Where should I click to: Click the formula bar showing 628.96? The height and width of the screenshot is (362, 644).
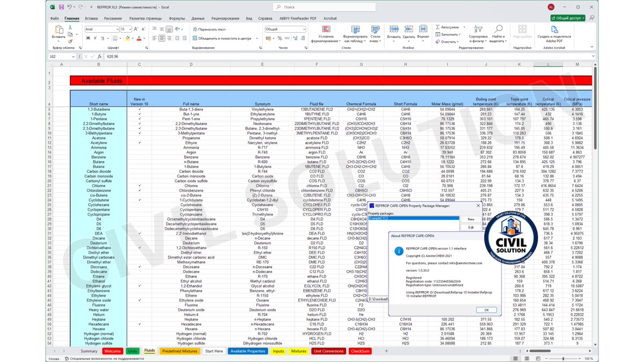pyautogui.click(x=349, y=56)
